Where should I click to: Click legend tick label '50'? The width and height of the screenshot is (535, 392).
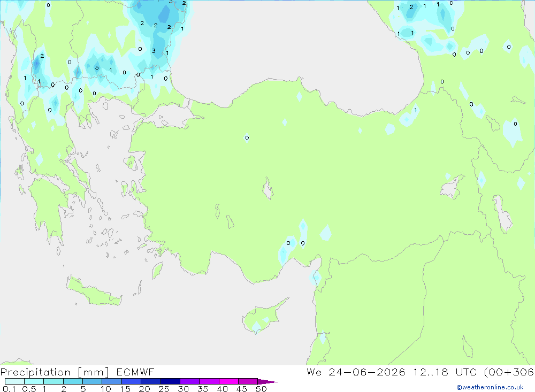point(262,389)
